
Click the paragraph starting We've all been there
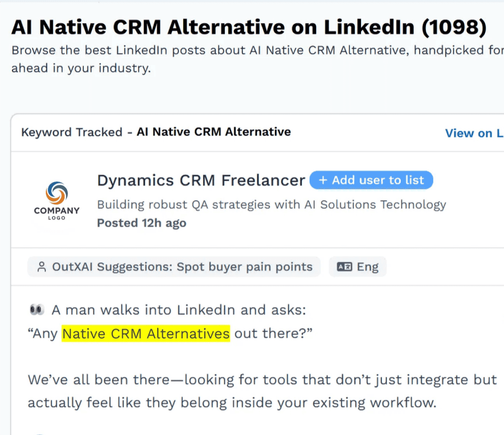click(x=262, y=391)
